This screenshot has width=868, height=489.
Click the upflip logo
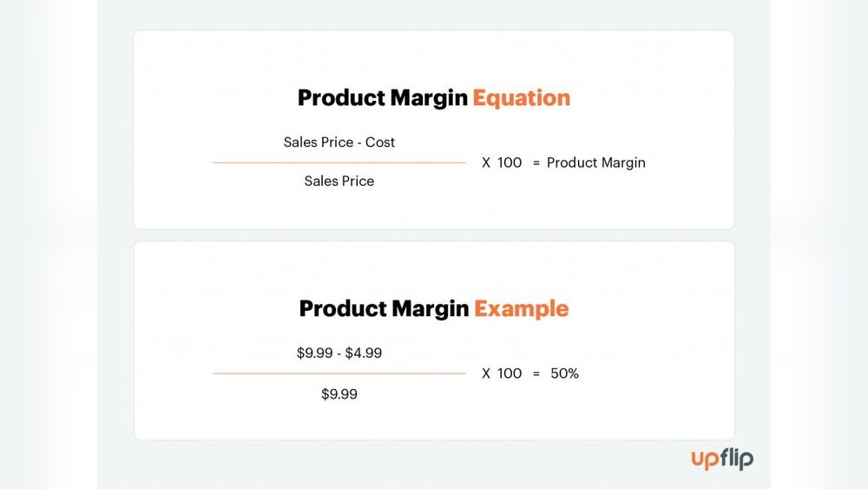pos(722,459)
